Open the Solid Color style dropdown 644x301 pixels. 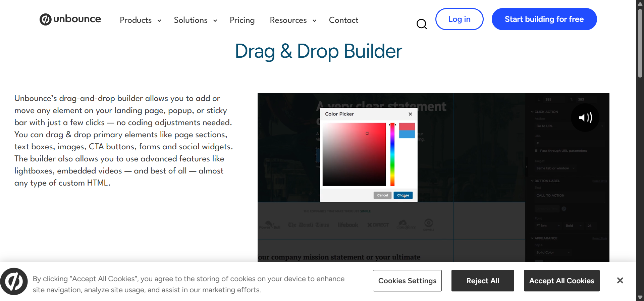click(553, 252)
